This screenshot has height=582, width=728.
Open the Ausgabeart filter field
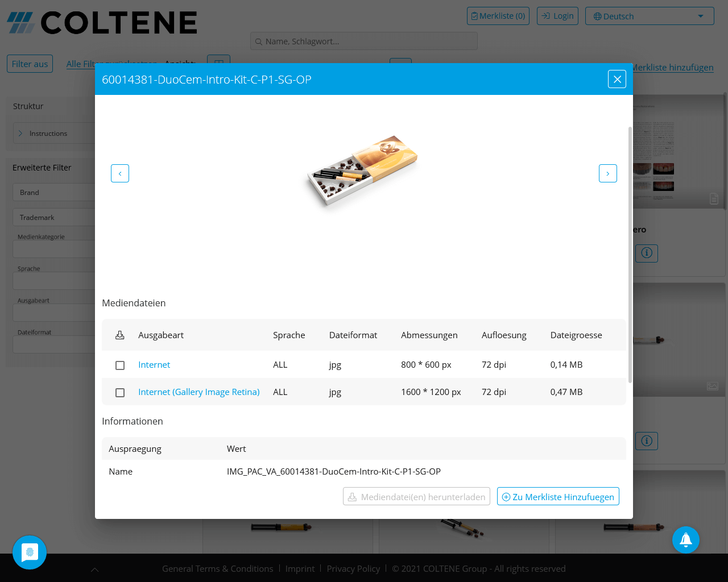[x=54, y=312]
